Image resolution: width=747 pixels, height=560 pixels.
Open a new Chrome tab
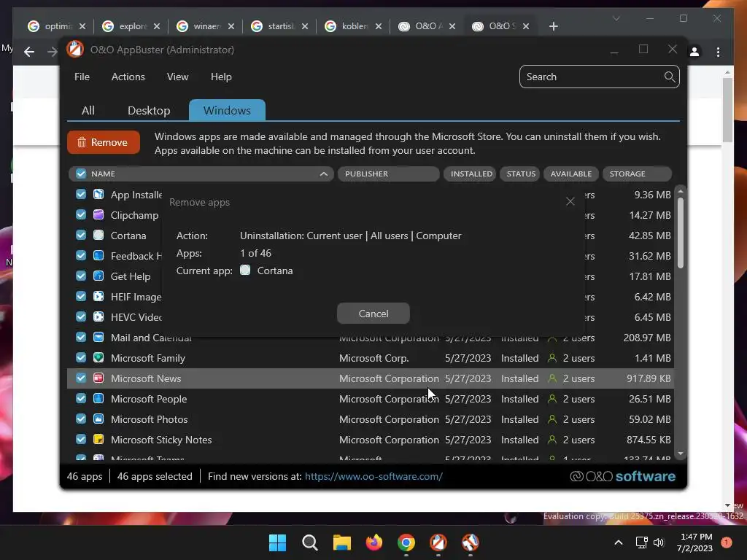pyautogui.click(x=553, y=26)
